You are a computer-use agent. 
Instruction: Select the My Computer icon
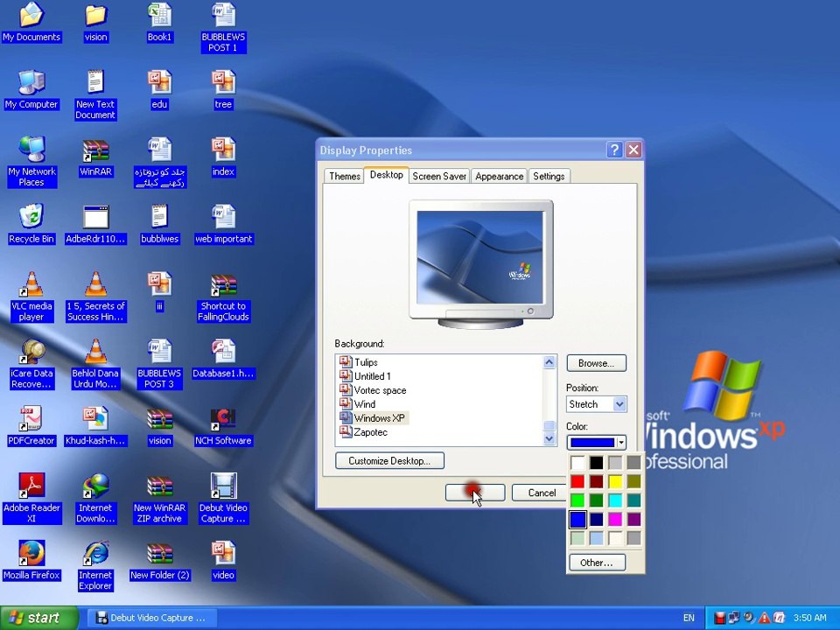(31, 89)
